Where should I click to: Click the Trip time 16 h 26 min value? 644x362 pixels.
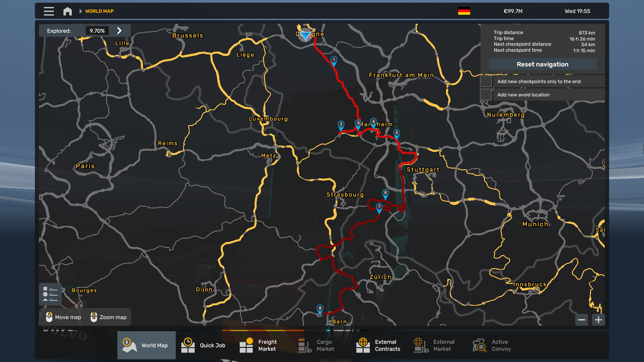point(582,39)
